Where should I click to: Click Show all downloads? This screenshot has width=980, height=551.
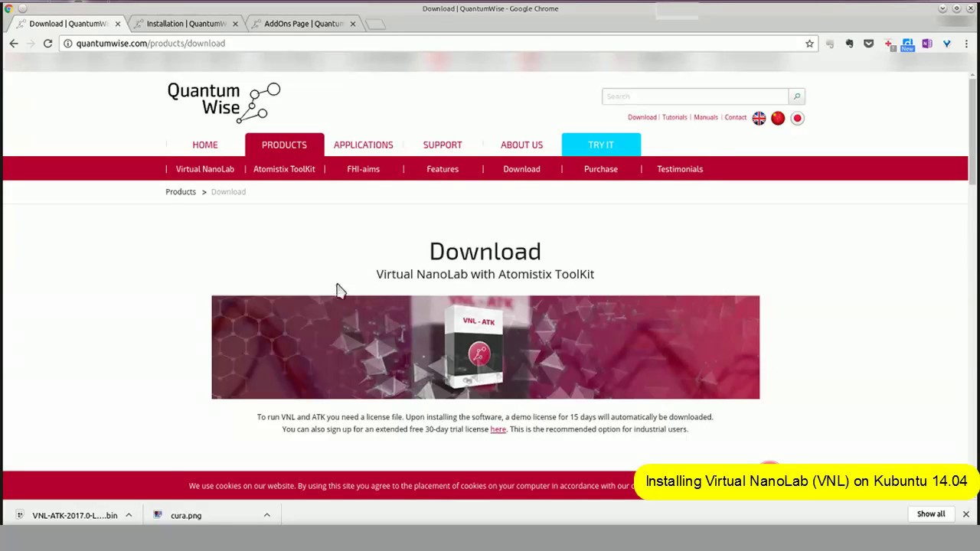(x=931, y=514)
